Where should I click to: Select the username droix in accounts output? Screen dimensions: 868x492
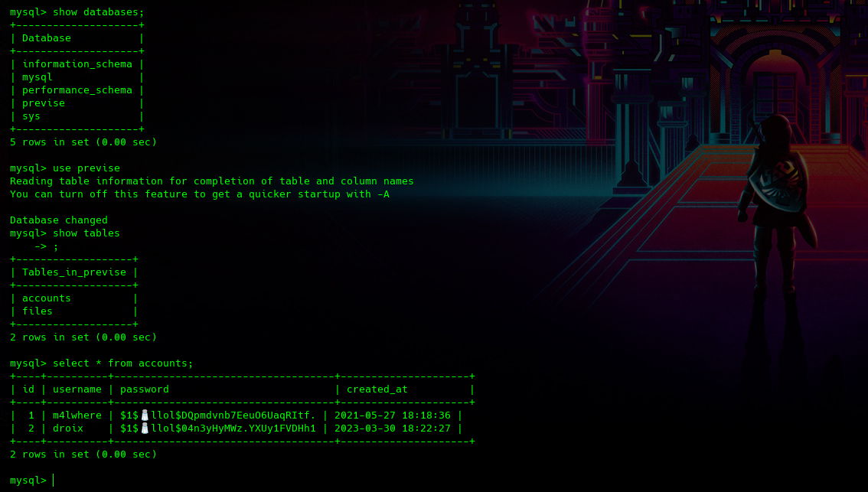[x=67, y=428]
